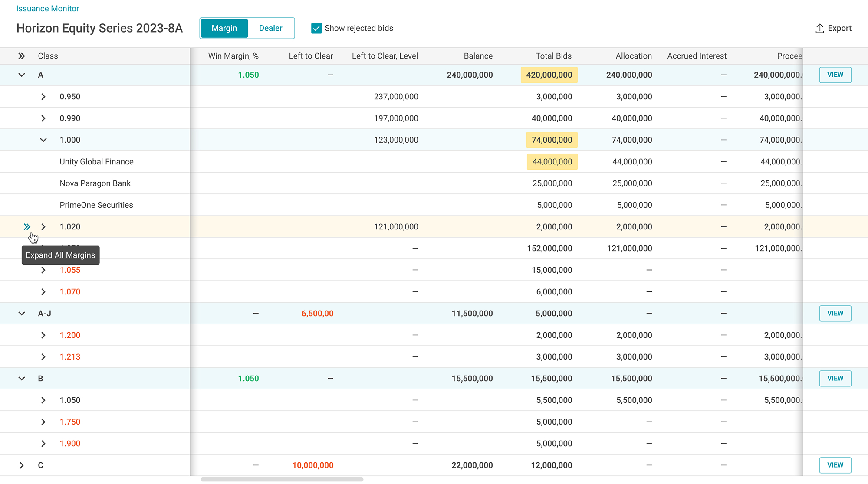This screenshot has height=484, width=868.
Task: Collapse the expanded 1.000 margin row
Action: [43, 140]
